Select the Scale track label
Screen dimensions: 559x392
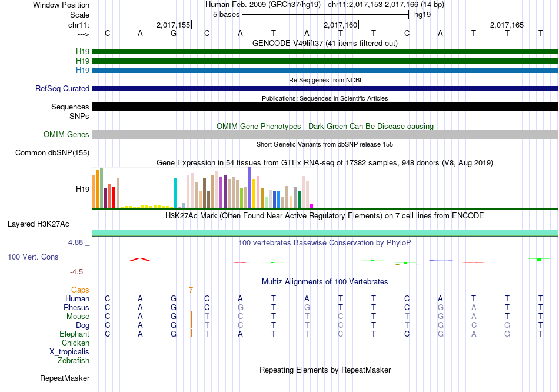[79, 15]
